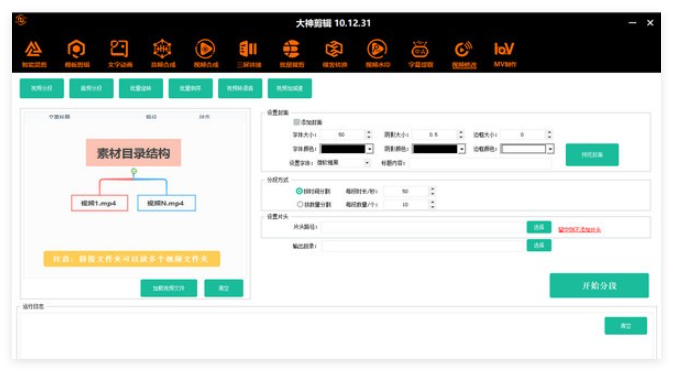The width and height of the screenshot is (673, 371).
Task: Enable the 添加封面 add cover checkbox
Action: pyautogui.click(x=297, y=122)
